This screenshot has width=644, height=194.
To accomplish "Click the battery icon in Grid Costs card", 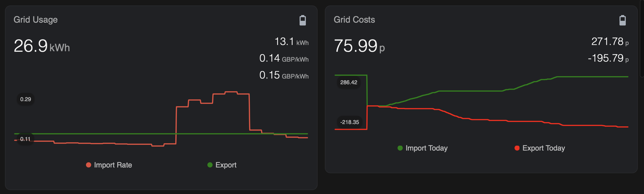I will tap(622, 20).
